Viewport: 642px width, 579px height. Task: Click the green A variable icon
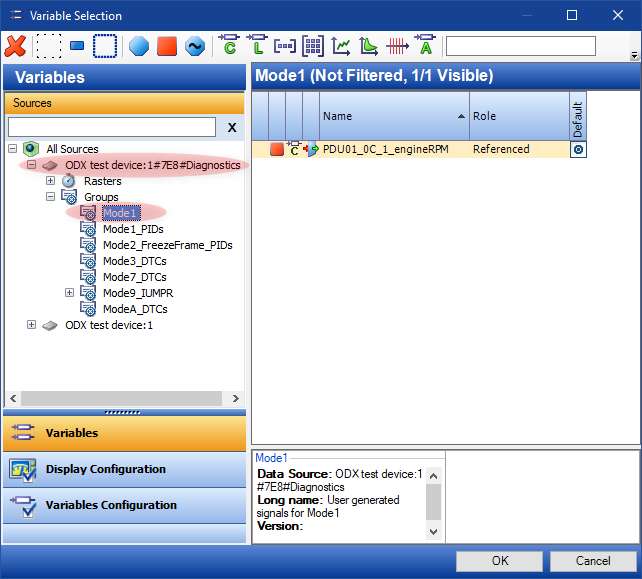[425, 45]
